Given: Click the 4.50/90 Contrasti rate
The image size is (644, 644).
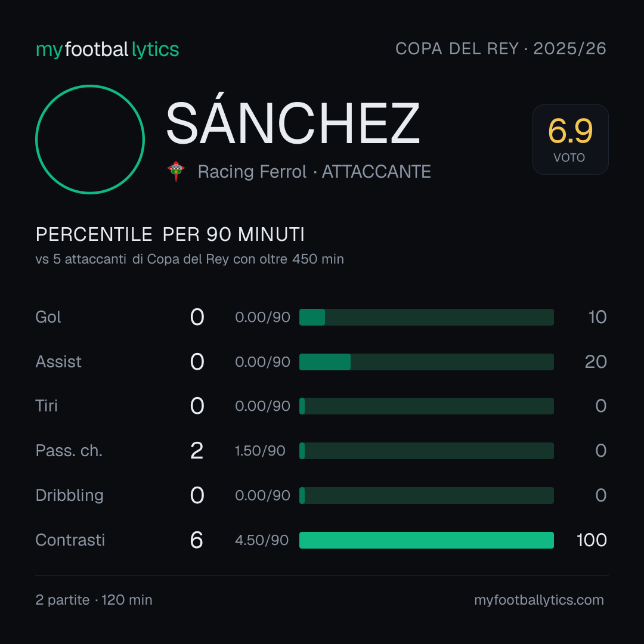Looking at the screenshot, I should (262, 540).
